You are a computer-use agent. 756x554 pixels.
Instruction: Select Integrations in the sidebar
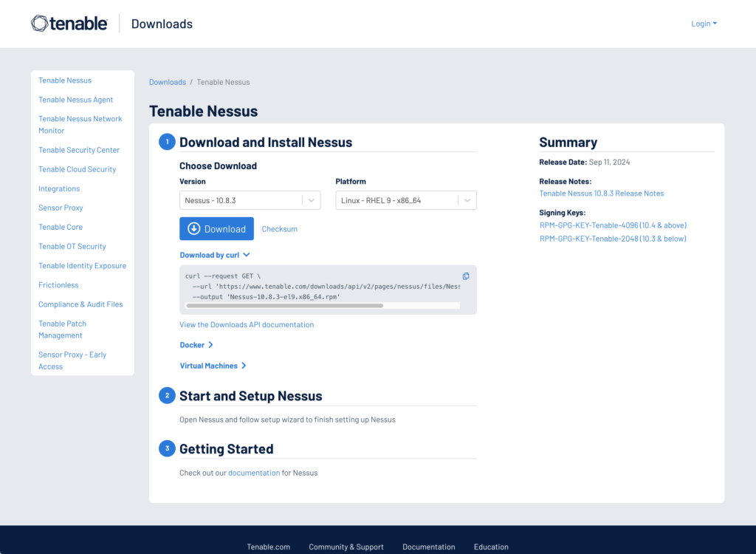[59, 188]
